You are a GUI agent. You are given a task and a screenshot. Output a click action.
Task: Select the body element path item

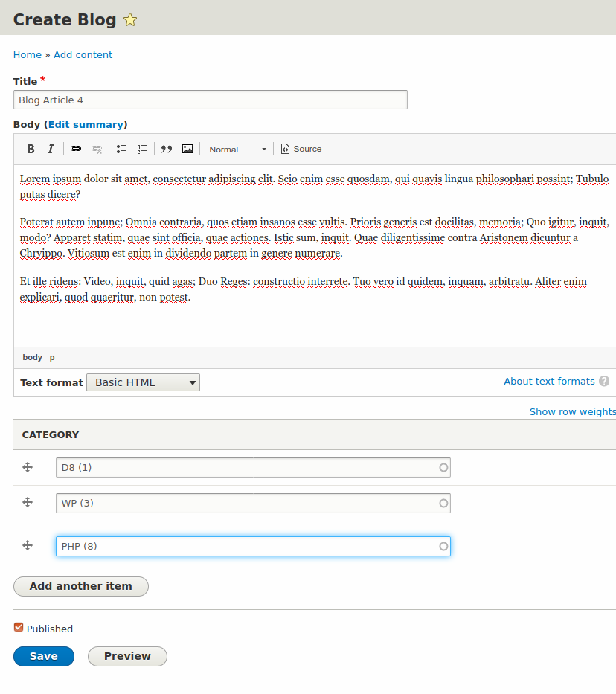coord(32,357)
